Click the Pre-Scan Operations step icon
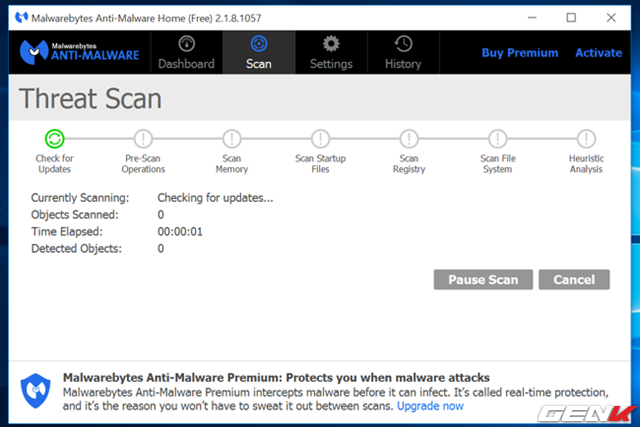640x427 pixels. click(x=143, y=139)
